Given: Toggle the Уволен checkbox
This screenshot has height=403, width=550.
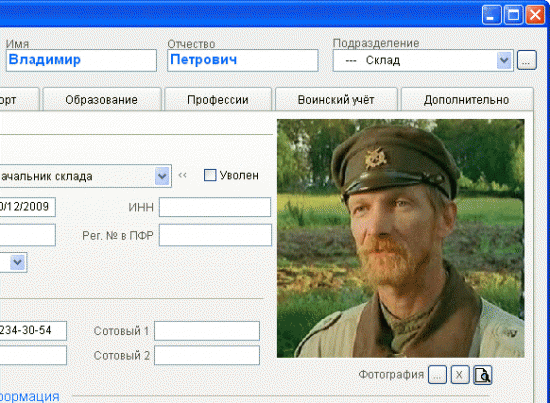Looking at the screenshot, I should [210, 175].
